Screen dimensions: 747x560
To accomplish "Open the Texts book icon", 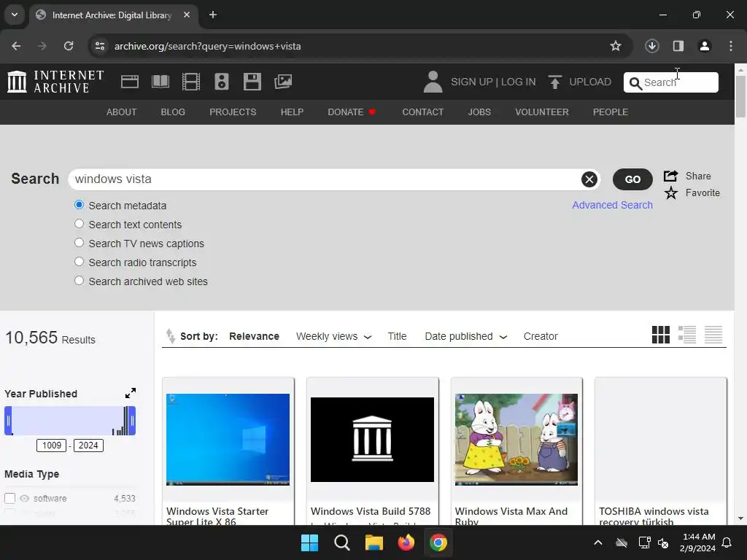I will pos(160,82).
